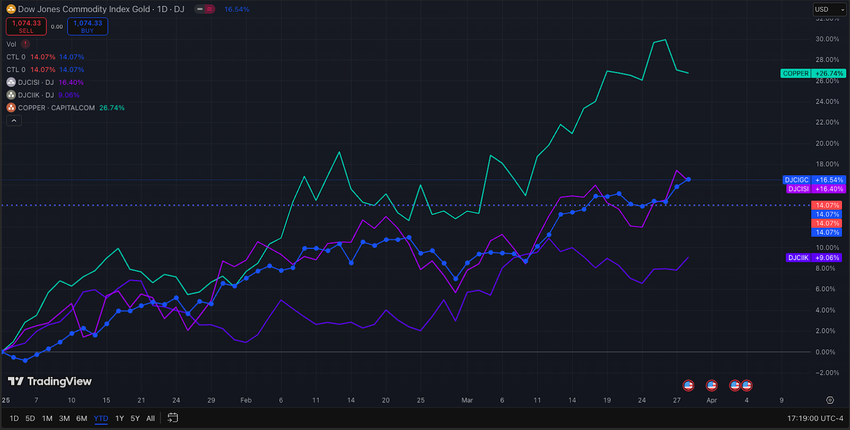
Task: Click the BUY 1,074.33 button
Action: click(87, 27)
